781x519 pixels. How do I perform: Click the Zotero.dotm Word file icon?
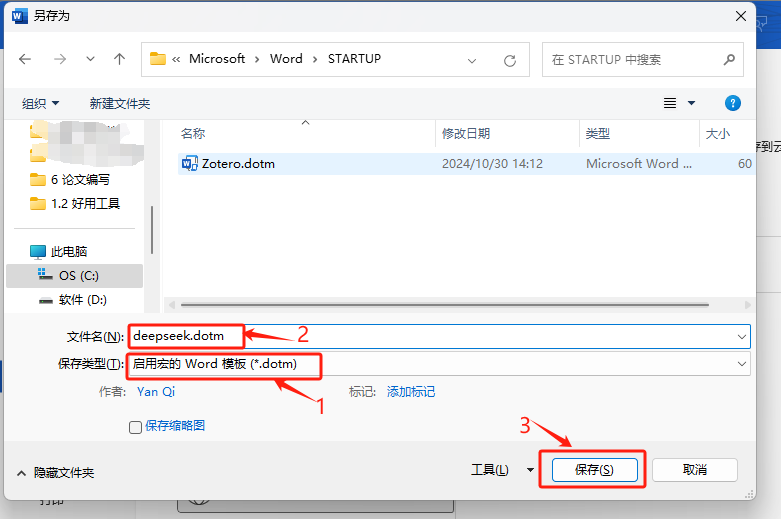pos(190,163)
